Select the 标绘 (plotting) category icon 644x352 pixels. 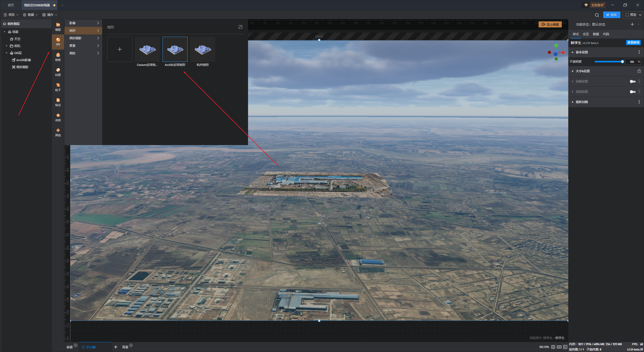[58, 57]
